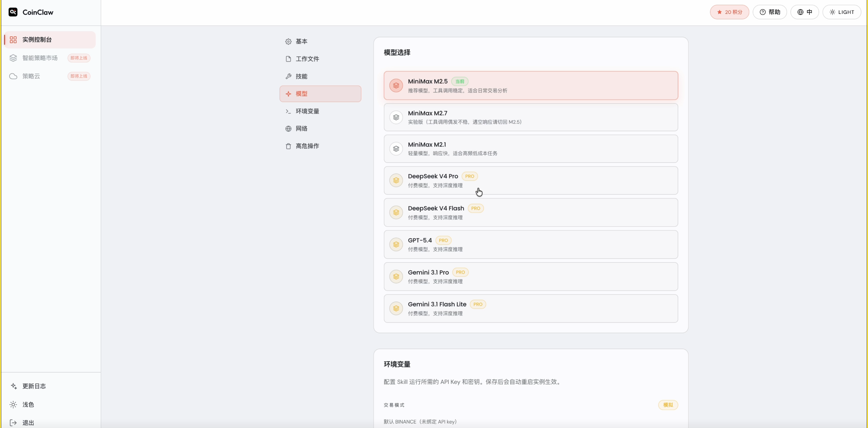Viewport: 868px width, 428px height.
Task: Click the 模型选择 heading
Action: coord(397,53)
